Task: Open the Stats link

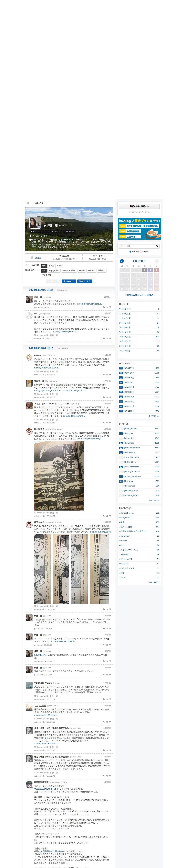Action: coord(38,258)
